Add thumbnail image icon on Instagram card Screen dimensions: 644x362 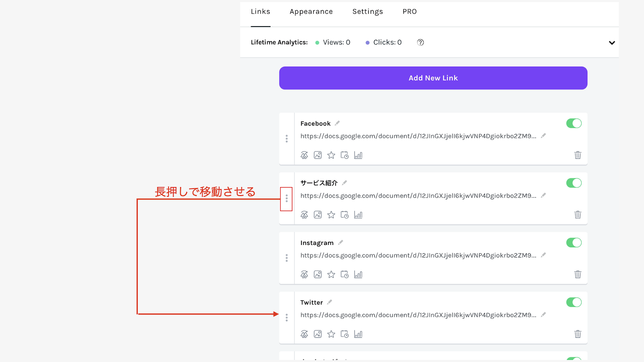click(318, 274)
